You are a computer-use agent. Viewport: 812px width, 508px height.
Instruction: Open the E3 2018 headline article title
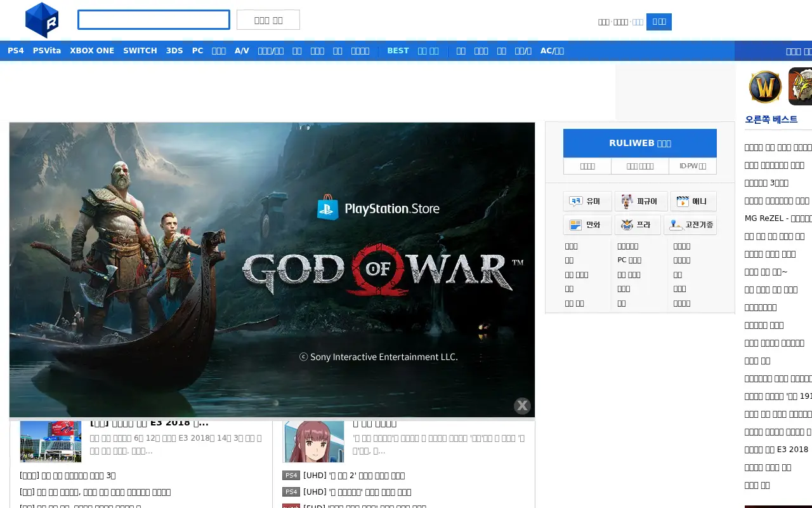coord(149,424)
